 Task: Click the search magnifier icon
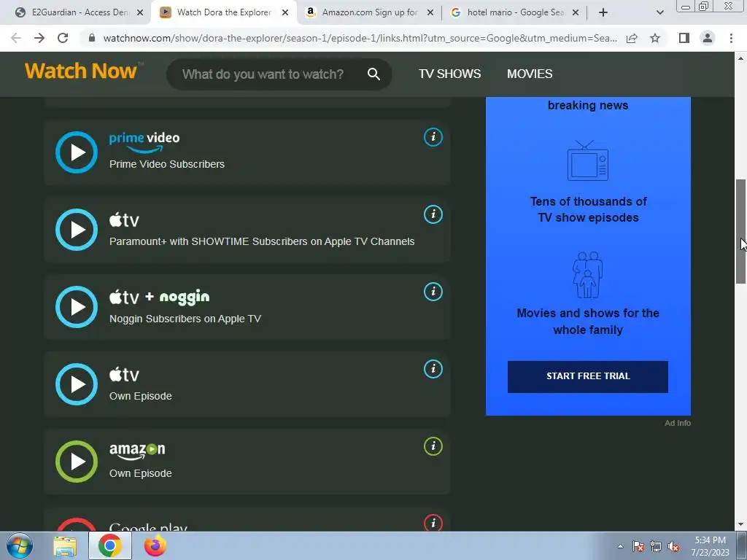tap(373, 74)
